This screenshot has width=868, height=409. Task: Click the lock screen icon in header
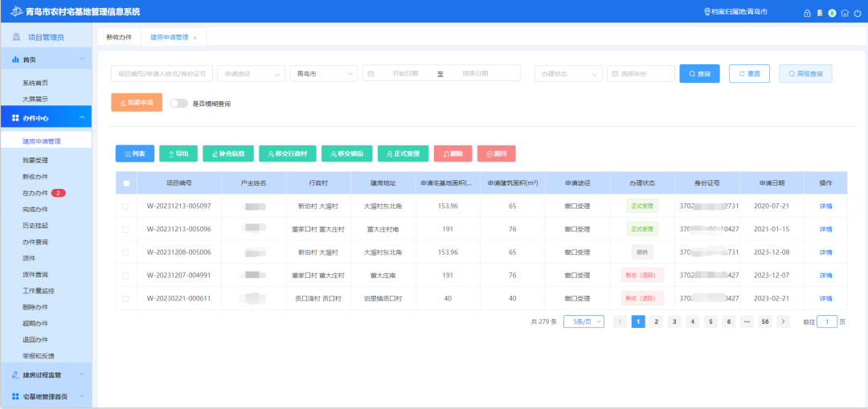click(808, 13)
